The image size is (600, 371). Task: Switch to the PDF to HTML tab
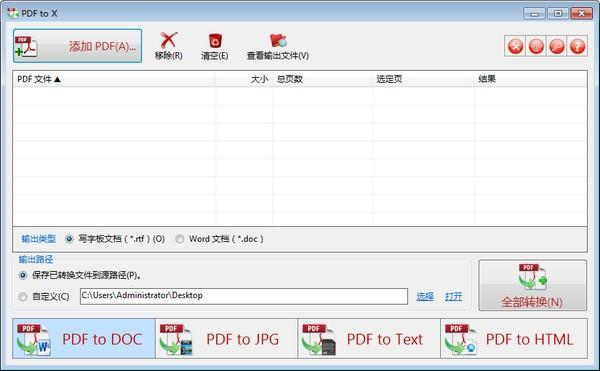[514, 338]
